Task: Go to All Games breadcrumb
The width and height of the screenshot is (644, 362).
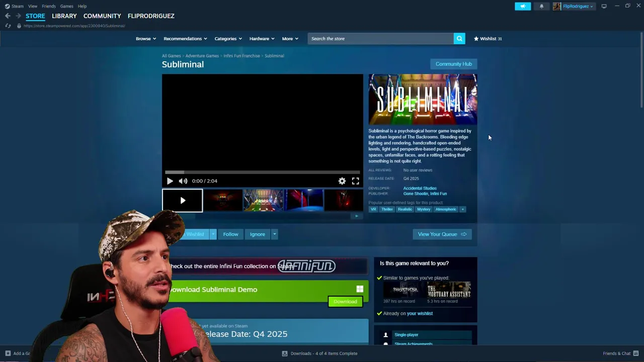Action: coord(171,56)
